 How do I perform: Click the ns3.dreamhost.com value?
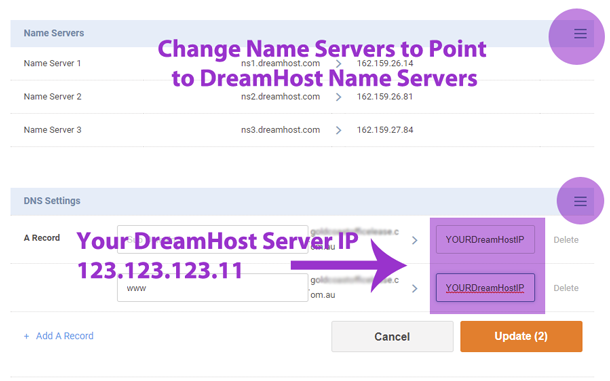pos(280,130)
